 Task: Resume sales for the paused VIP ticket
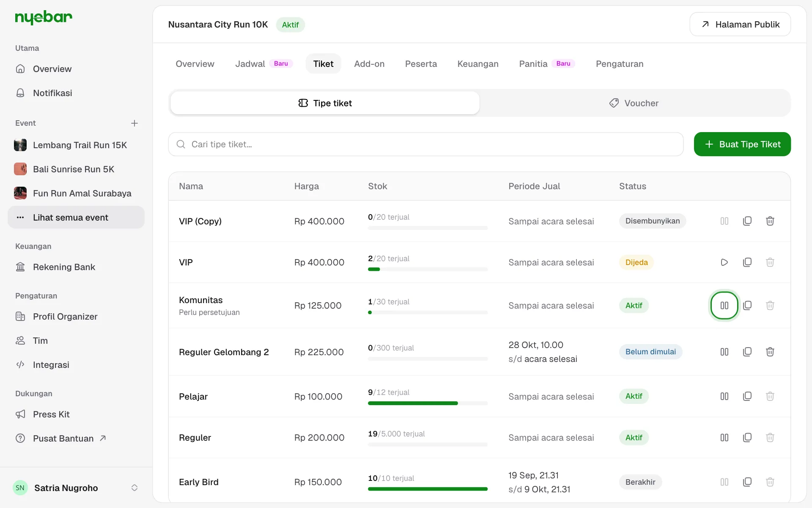(x=724, y=262)
